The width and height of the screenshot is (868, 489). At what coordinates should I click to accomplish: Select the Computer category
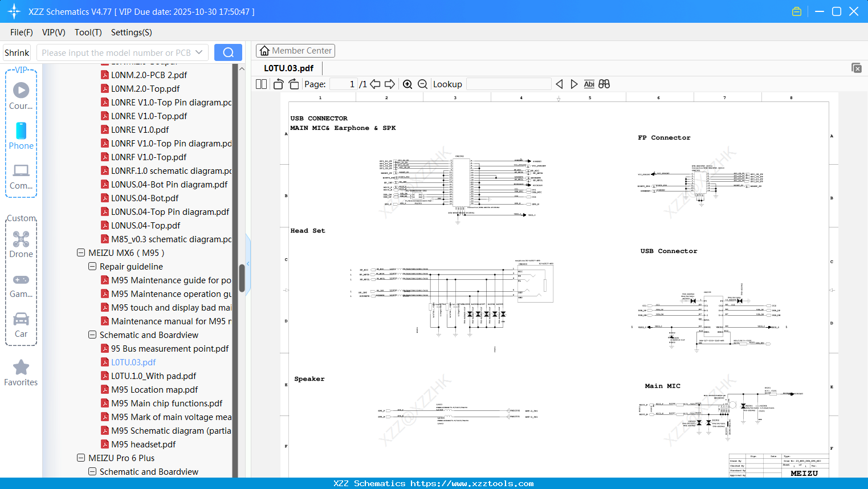(21, 176)
